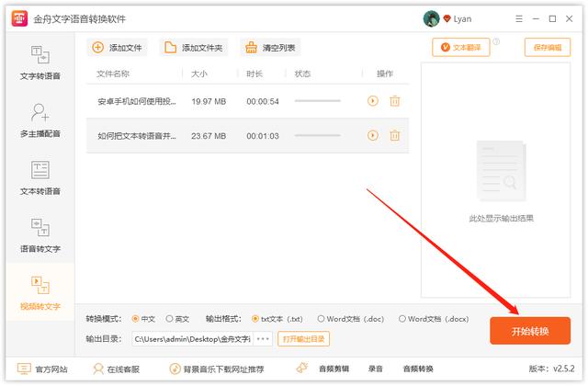Choose Word文档 (.doc) output format
Image resolution: width=588 pixels, height=386 pixels.
pyautogui.click(x=351, y=319)
